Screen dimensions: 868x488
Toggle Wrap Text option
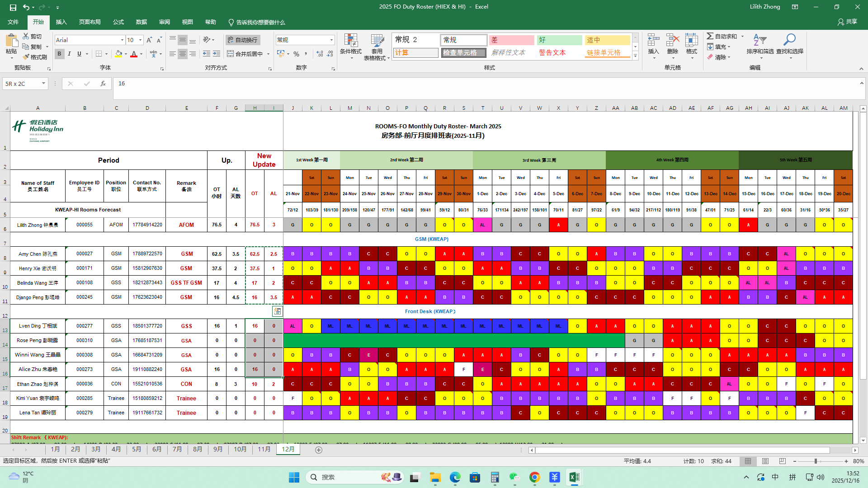point(242,40)
